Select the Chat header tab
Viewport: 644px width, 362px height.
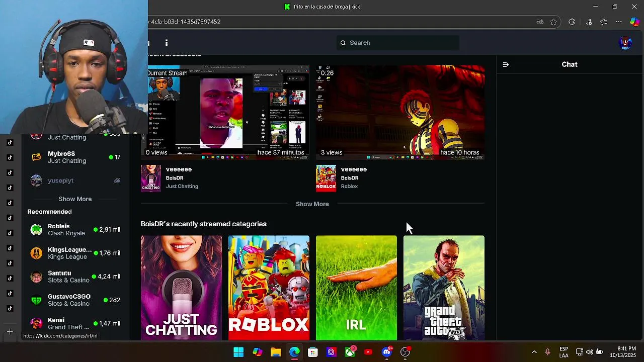(570, 64)
